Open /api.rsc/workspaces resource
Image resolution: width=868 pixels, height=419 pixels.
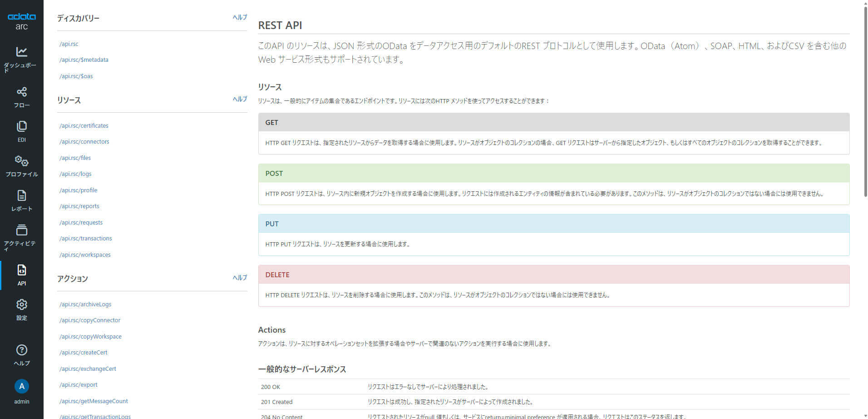tap(85, 255)
